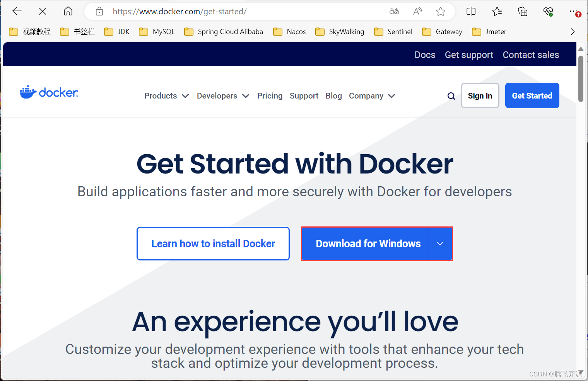Click Learn how to install Docker
Viewport: 588px width, 381px height.
click(x=213, y=244)
